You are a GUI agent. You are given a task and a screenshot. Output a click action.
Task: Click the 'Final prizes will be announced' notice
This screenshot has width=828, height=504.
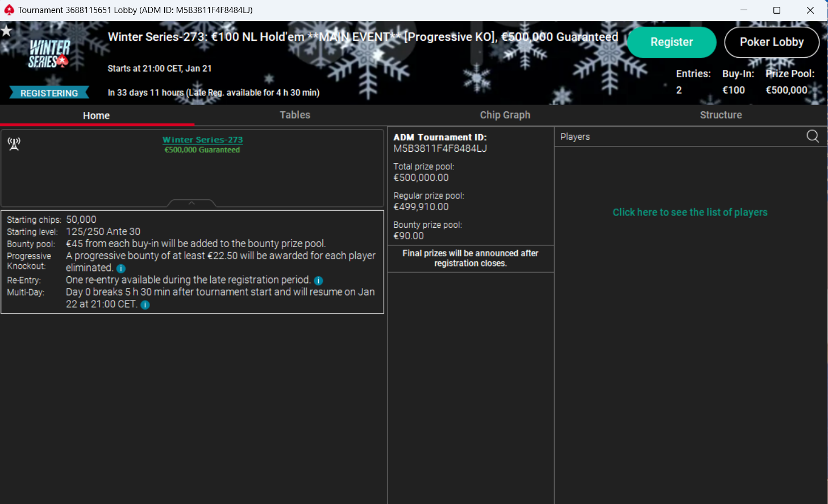[x=471, y=258]
